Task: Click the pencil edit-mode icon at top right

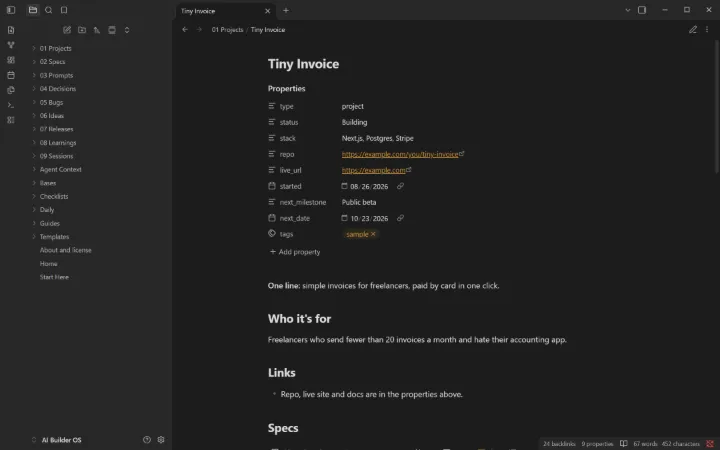Action: [693, 29]
